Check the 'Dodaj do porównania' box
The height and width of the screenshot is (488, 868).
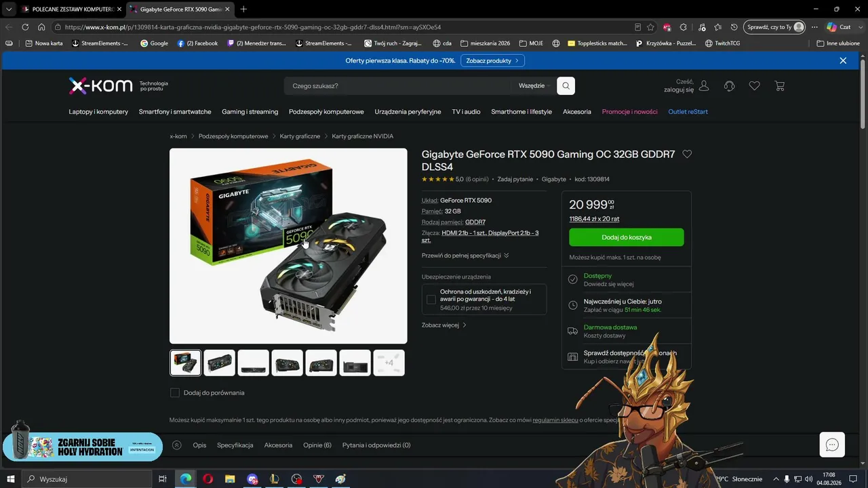click(175, 392)
